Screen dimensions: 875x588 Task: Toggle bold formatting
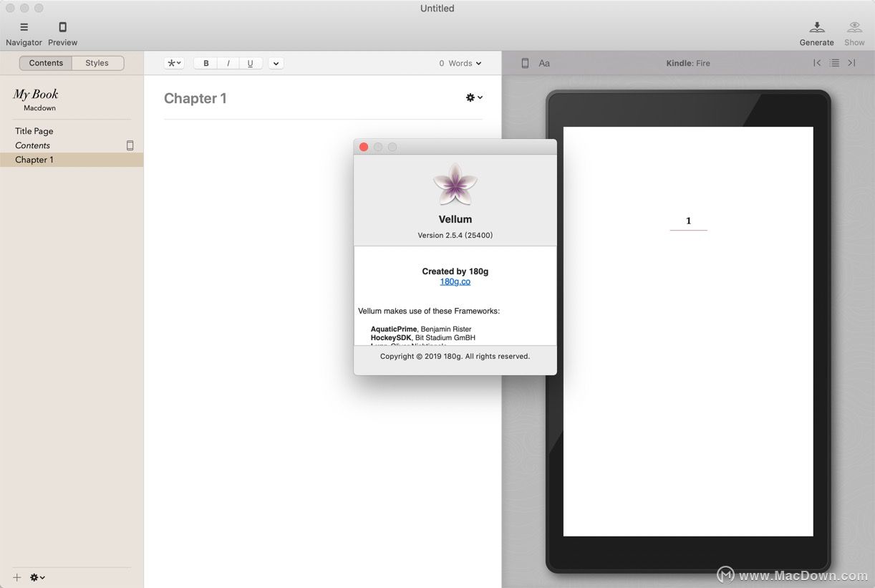pyautogui.click(x=206, y=63)
